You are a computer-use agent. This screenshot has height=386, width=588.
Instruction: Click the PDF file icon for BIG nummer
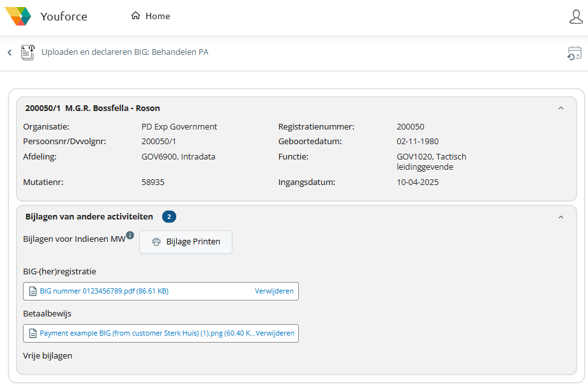[33, 291]
